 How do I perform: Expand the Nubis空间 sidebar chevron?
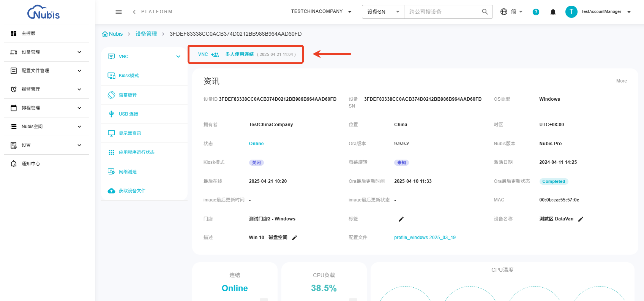[79, 127]
